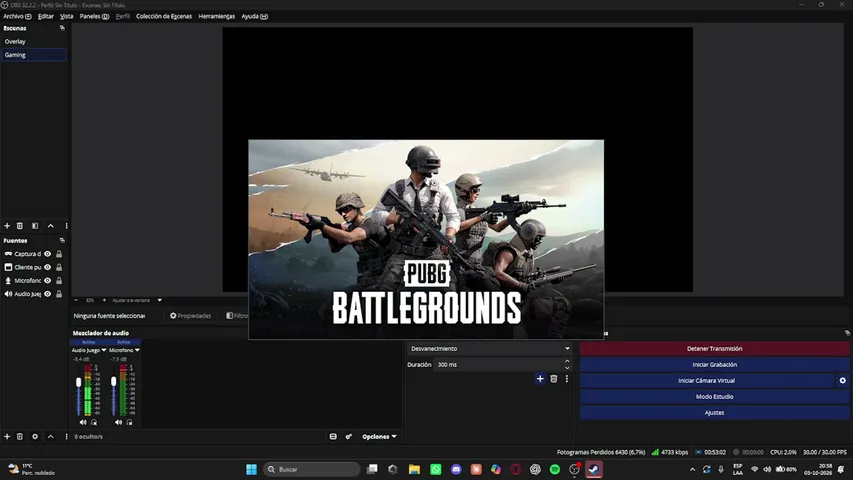Adjust the Microfono volume fader
Viewport: 853px width, 480px height.
tap(114, 382)
